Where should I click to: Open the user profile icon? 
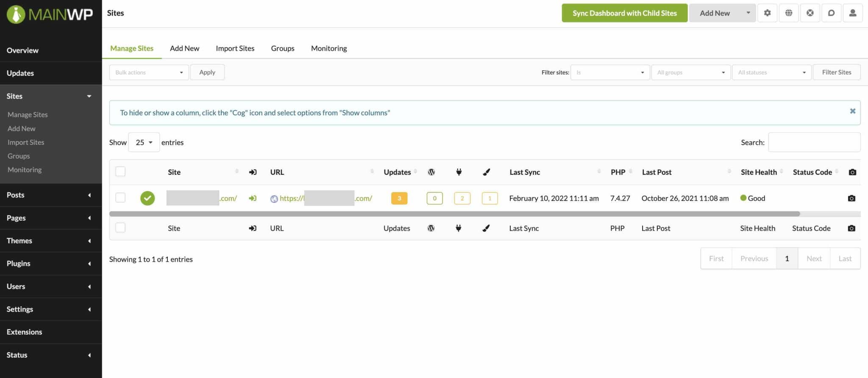coord(853,13)
